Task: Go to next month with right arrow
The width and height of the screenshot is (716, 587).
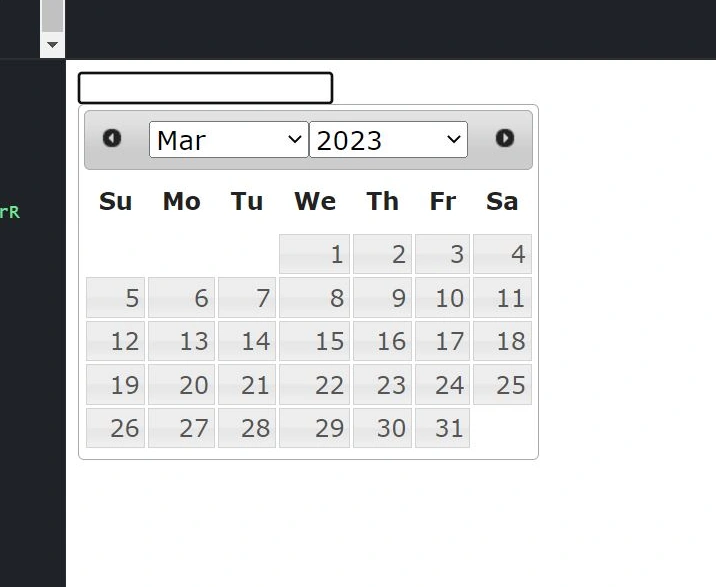Action: pos(505,138)
